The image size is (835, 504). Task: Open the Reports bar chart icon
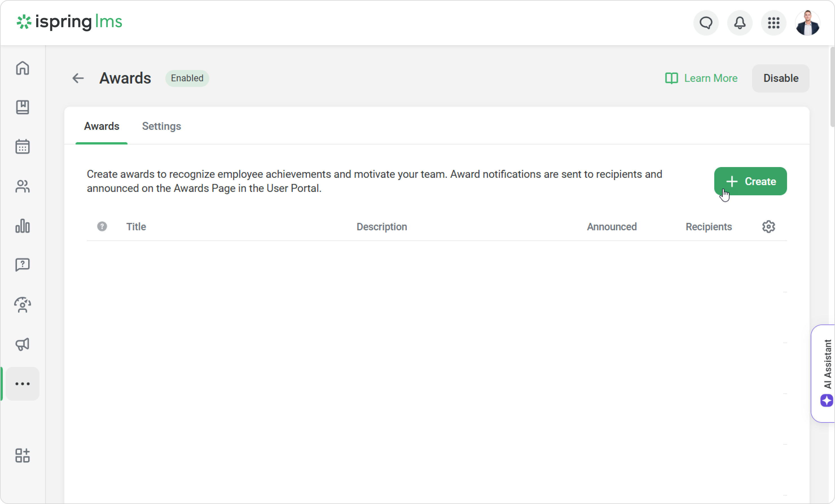[22, 226]
